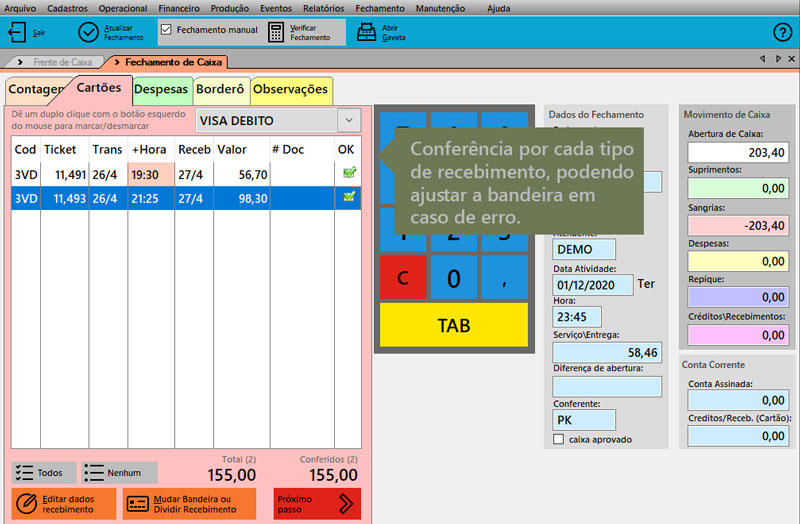The width and height of the screenshot is (800, 524).
Task: Click the # Doc column header
Action: pyautogui.click(x=288, y=149)
